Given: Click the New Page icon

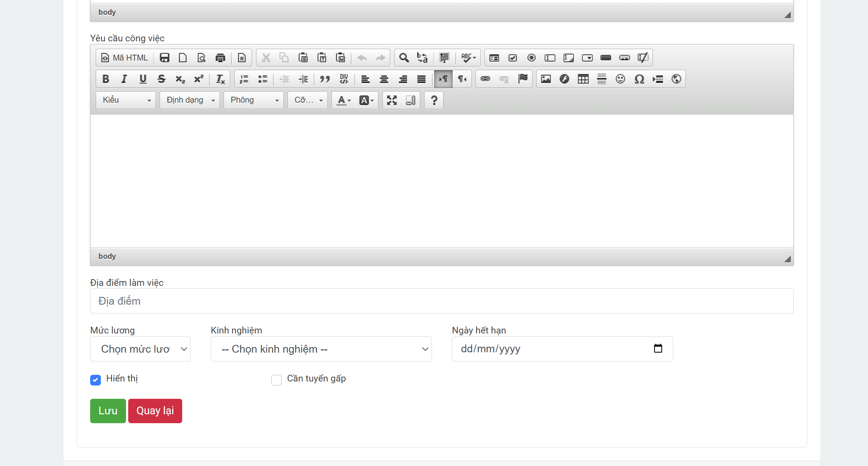Looking at the screenshot, I should (x=183, y=58).
